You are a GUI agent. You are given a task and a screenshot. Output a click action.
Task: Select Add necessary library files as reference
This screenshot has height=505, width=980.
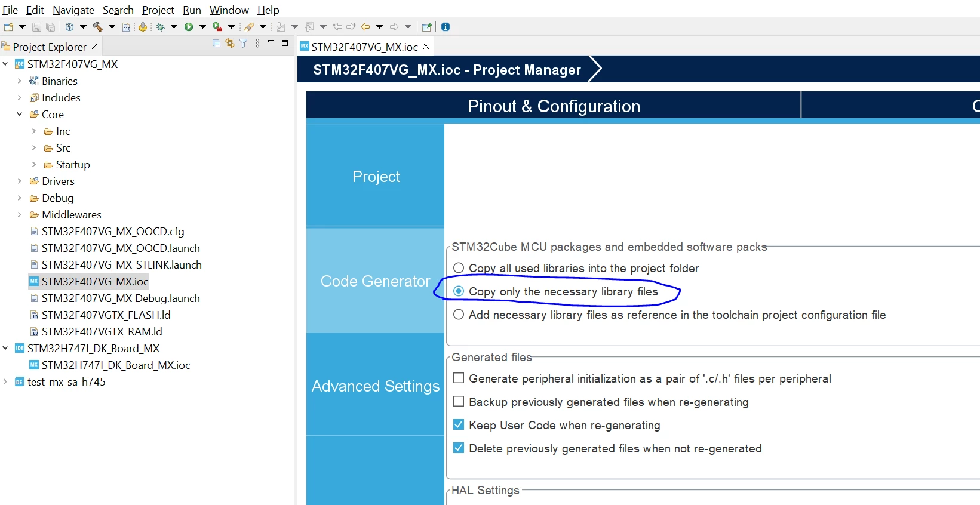[x=459, y=315]
